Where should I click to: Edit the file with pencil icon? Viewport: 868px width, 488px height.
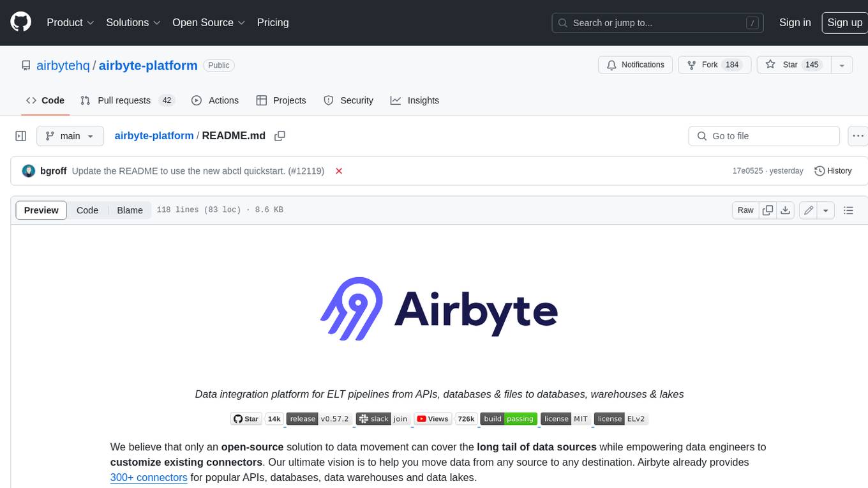809,210
